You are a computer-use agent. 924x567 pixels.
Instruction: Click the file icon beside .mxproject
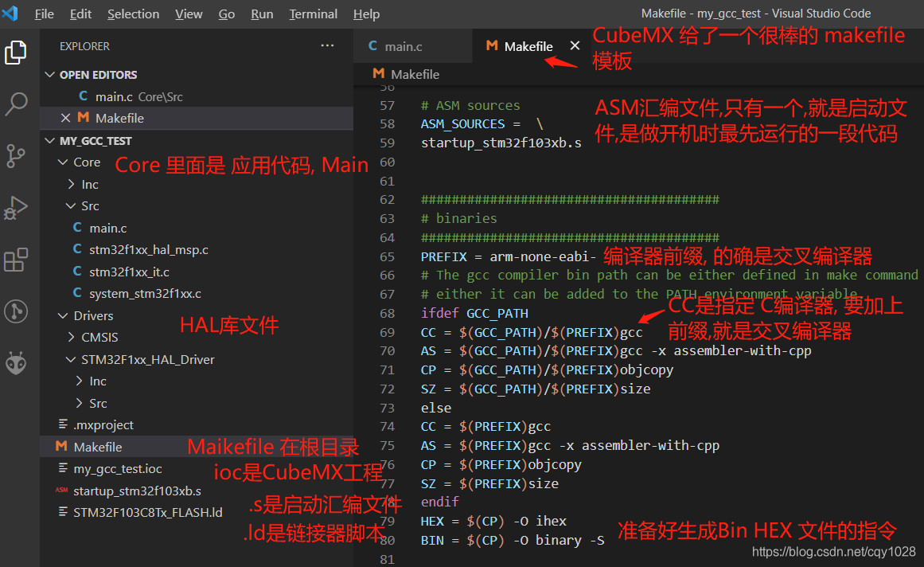[x=62, y=424]
